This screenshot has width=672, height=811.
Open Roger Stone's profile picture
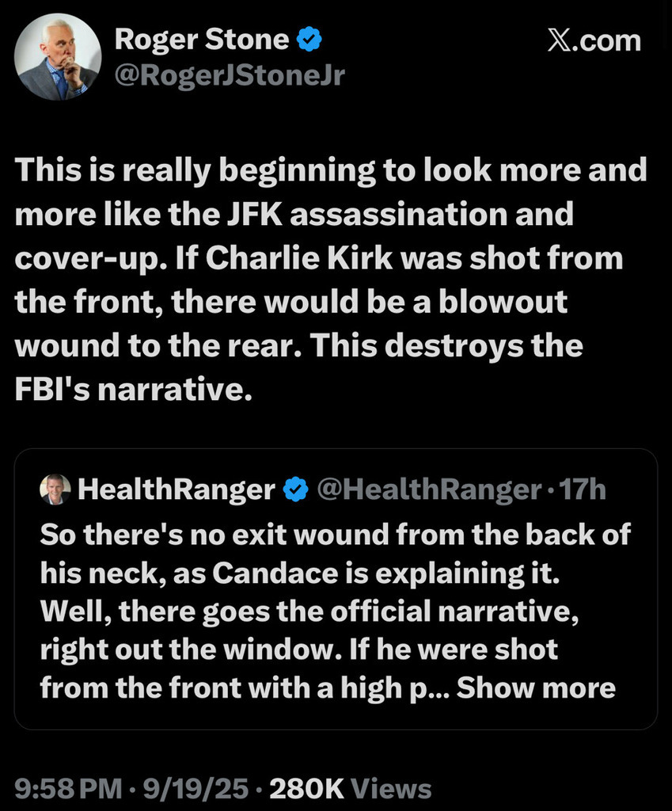(x=59, y=56)
